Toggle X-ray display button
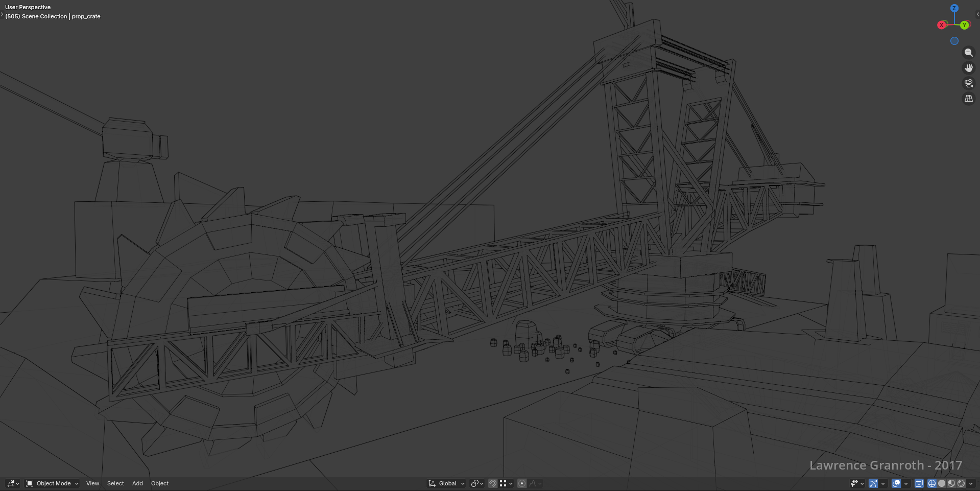This screenshot has width=980, height=491. 919,483
